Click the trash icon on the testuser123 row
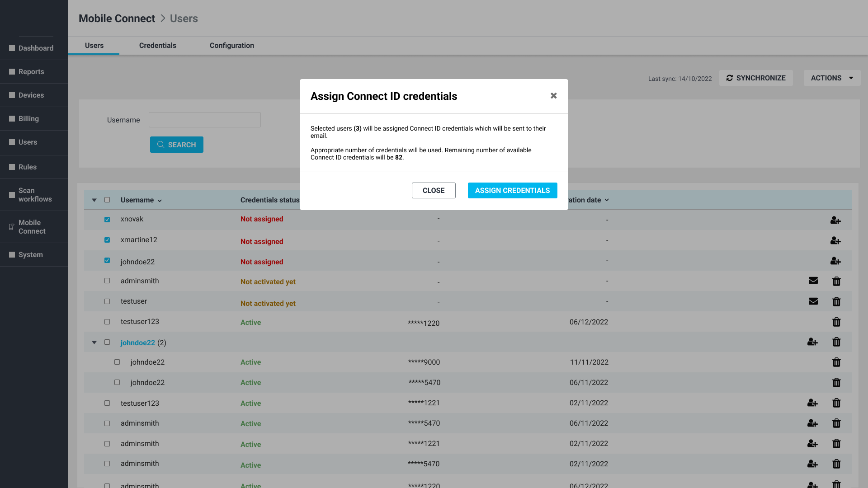The height and width of the screenshot is (488, 868). point(836,322)
